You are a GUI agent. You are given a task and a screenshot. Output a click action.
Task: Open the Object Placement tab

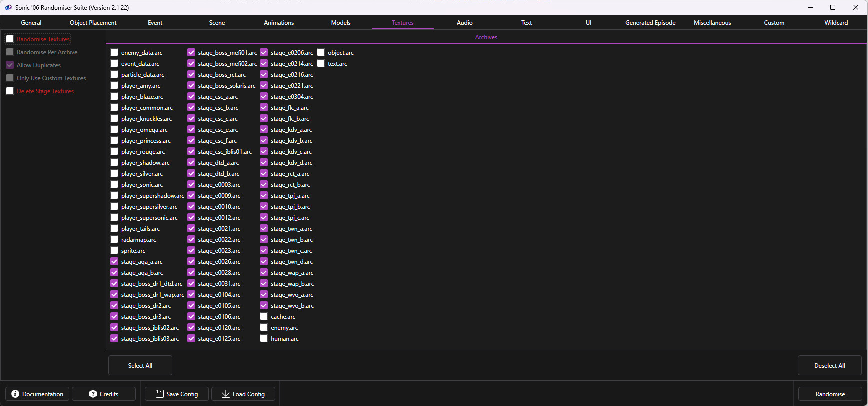(x=93, y=23)
